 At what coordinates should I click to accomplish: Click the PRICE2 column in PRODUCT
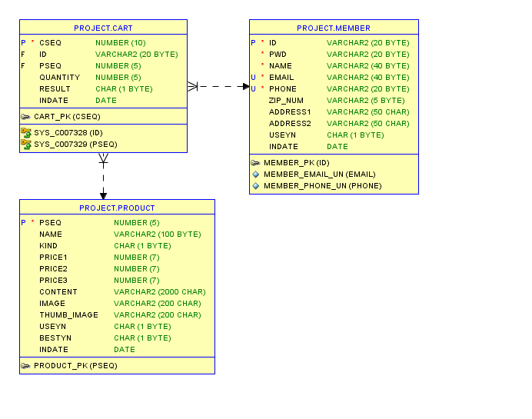pyautogui.click(x=53, y=269)
